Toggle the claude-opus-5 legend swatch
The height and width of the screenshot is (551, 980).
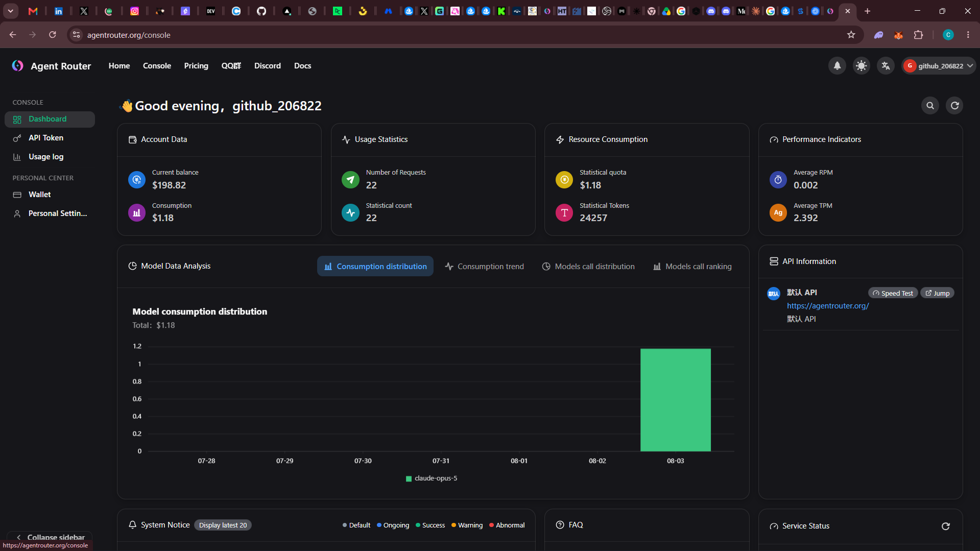coord(409,478)
